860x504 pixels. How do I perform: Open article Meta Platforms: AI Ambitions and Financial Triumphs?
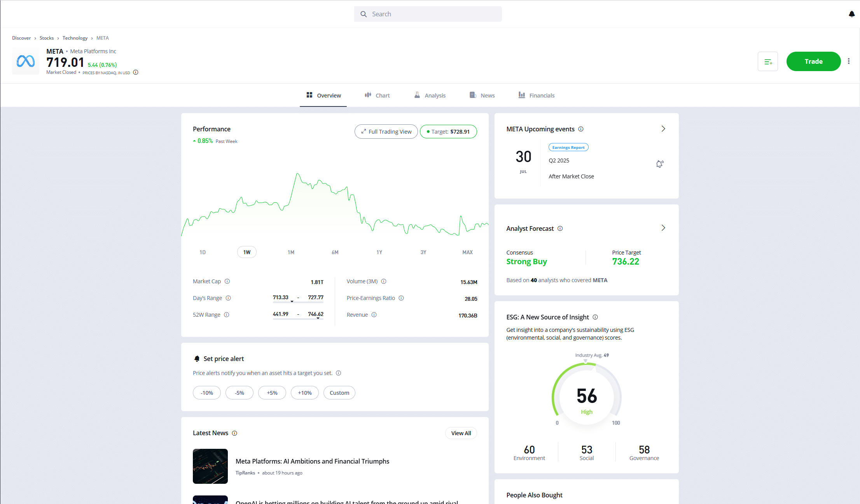[312, 461]
